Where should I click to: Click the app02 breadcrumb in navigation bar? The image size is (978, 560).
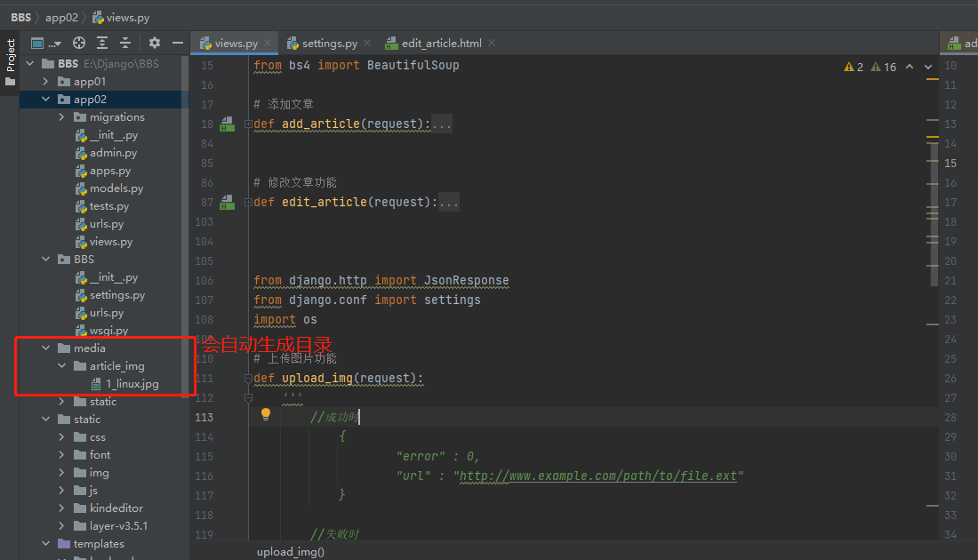(x=61, y=18)
